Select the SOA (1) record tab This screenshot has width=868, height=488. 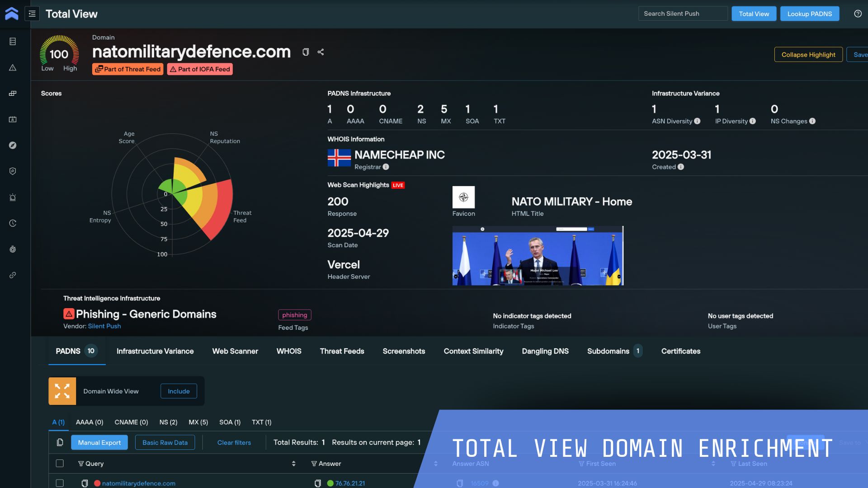pos(230,422)
